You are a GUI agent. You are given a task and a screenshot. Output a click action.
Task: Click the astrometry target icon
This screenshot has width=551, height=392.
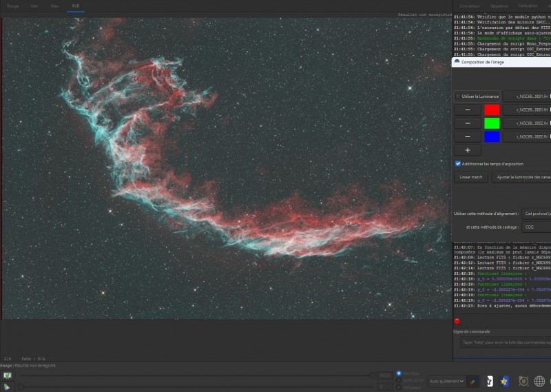coord(523,381)
